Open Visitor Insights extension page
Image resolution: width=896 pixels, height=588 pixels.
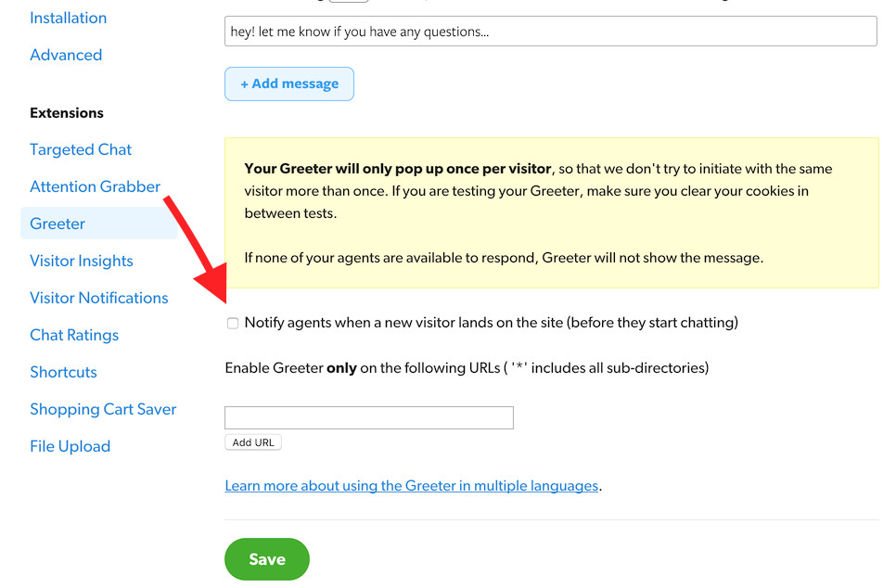click(x=82, y=261)
